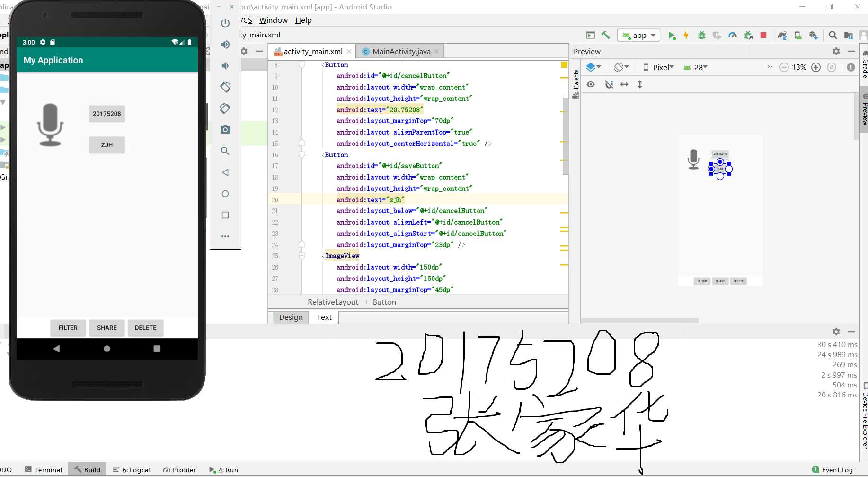Open Preview panel settings gear
This screenshot has height=477, width=868.
[x=836, y=51]
